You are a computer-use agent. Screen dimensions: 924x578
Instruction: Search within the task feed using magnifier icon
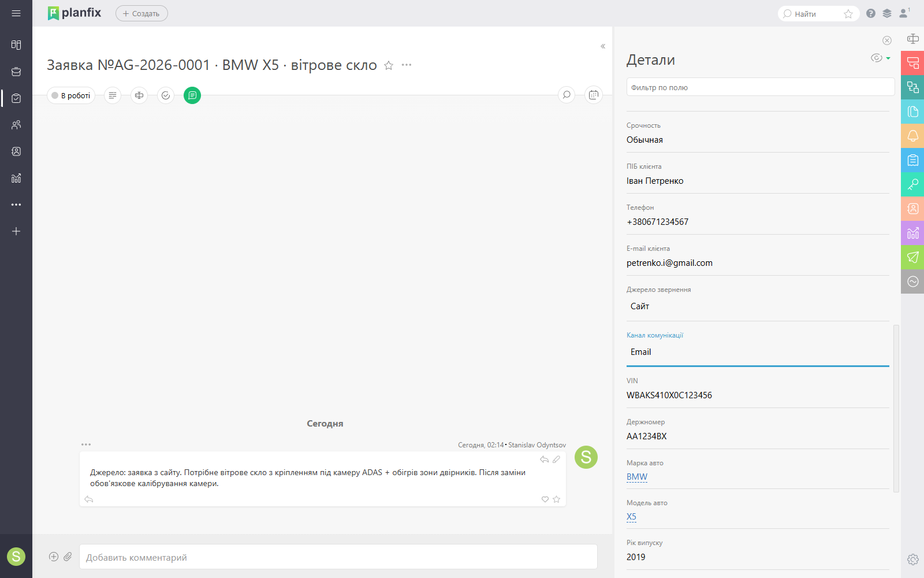point(567,95)
